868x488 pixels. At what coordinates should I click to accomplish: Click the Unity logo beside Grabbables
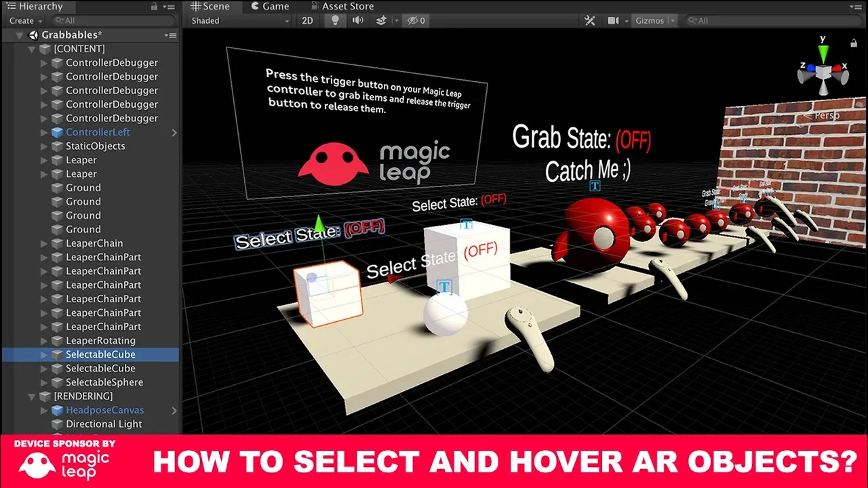[x=33, y=35]
